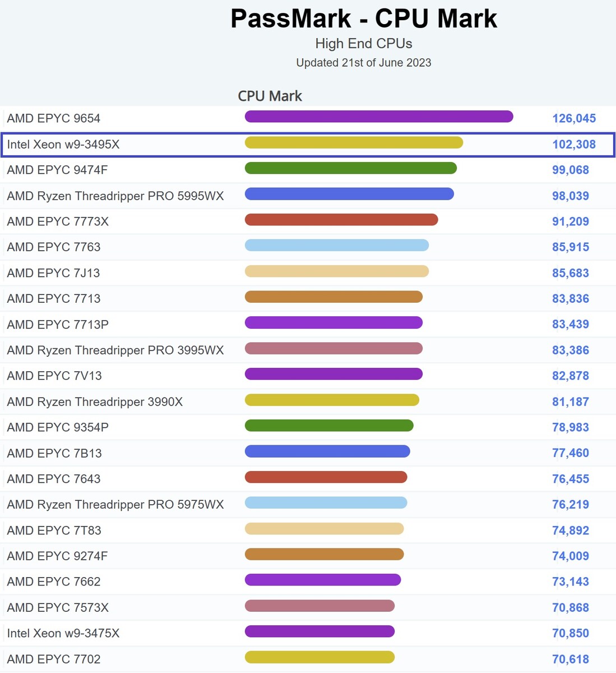Click the 82,878 score

[571, 376]
